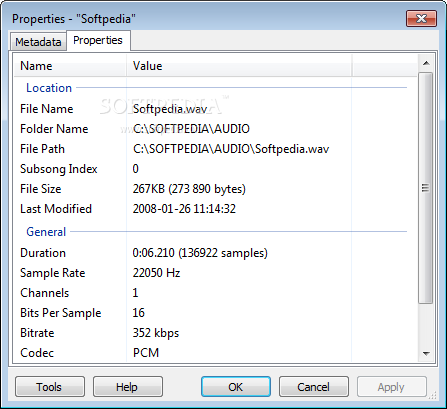Click the 22050 Hz value

click(x=156, y=273)
